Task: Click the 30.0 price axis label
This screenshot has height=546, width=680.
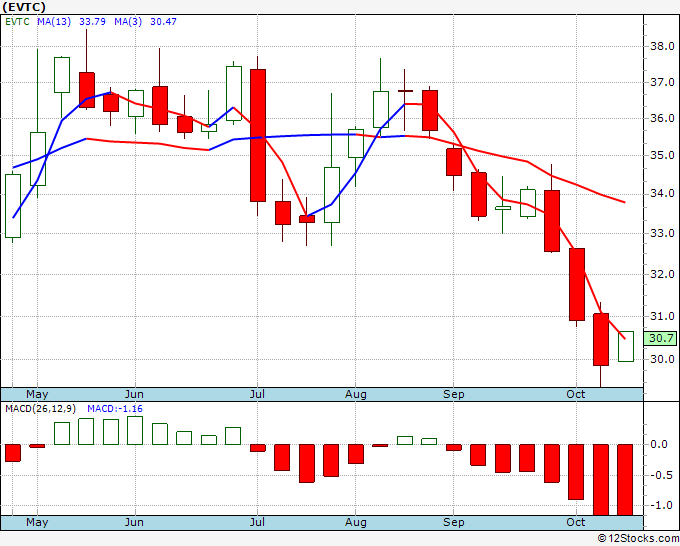Action: [662, 359]
